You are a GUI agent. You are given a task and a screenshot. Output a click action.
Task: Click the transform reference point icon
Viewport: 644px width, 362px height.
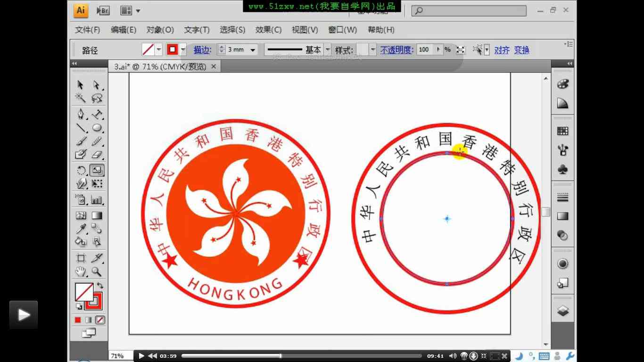click(461, 49)
